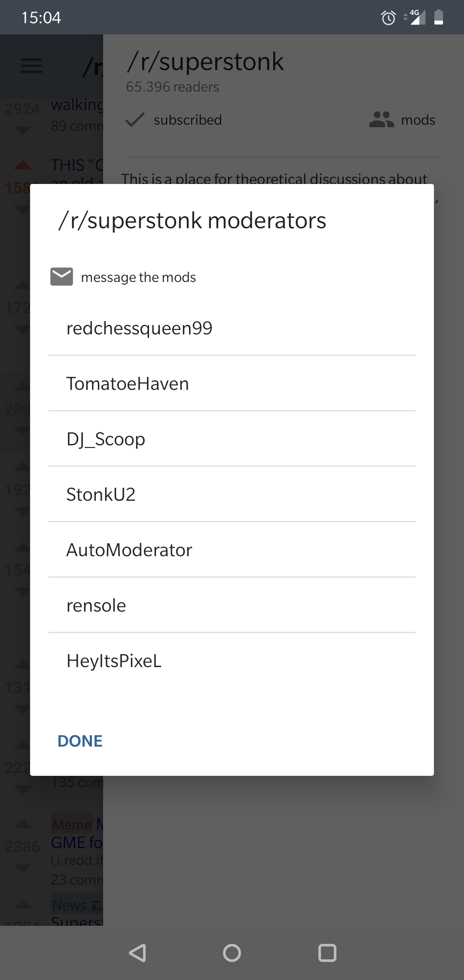Select moderator StonkU2
Image resolution: width=464 pixels, height=980 pixels.
click(101, 494)
